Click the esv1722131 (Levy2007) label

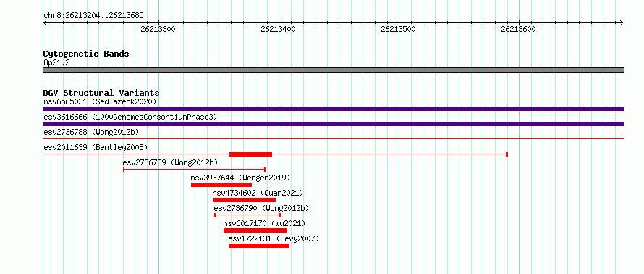point(274,238)
